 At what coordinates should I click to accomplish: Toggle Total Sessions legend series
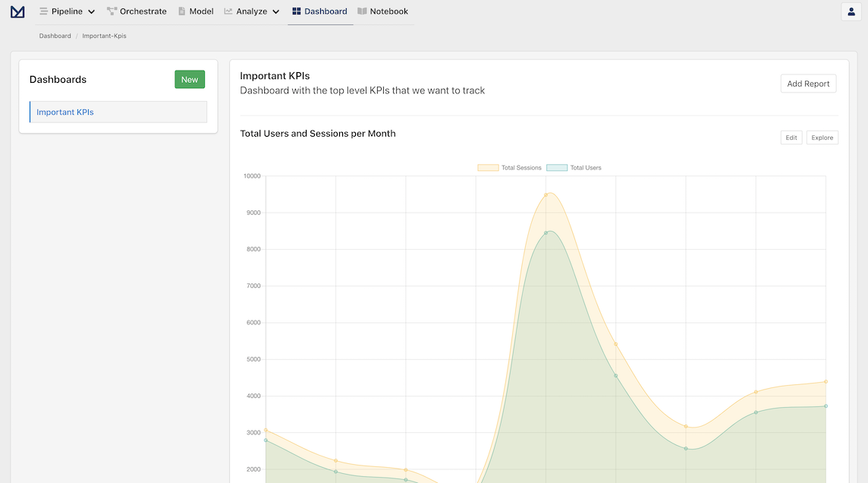tap(509, 168)
